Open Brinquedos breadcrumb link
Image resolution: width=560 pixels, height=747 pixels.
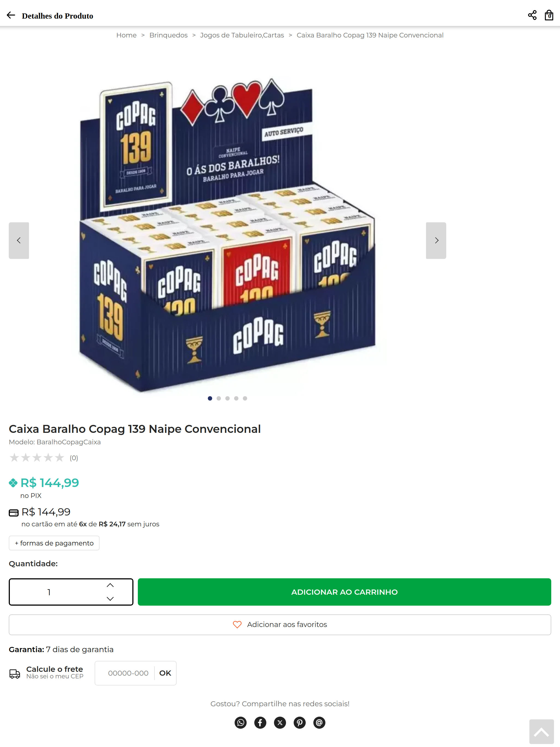[168, 35]
